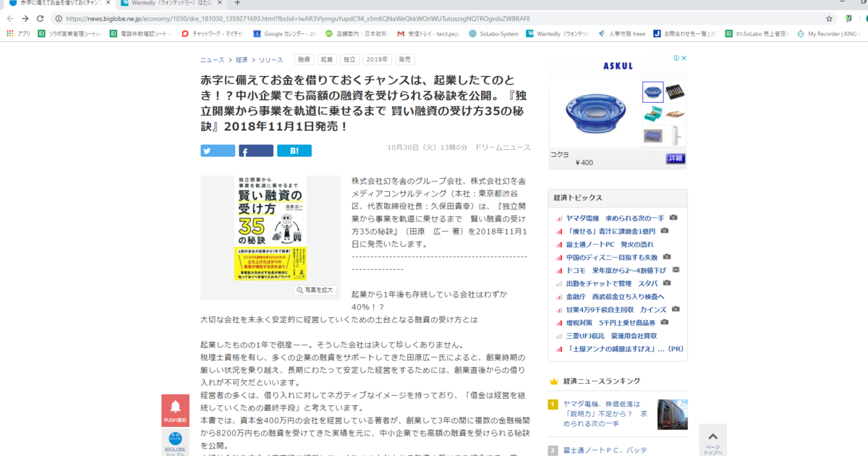
Task: Open お問合せ先一覧 bookmark
Action: [685, 33]
